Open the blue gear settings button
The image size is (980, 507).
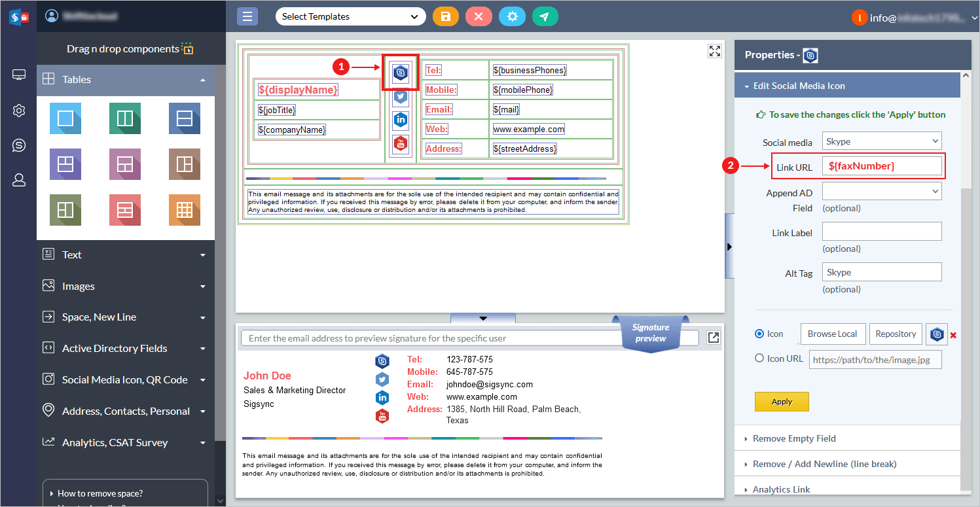(x=512, y=16)
